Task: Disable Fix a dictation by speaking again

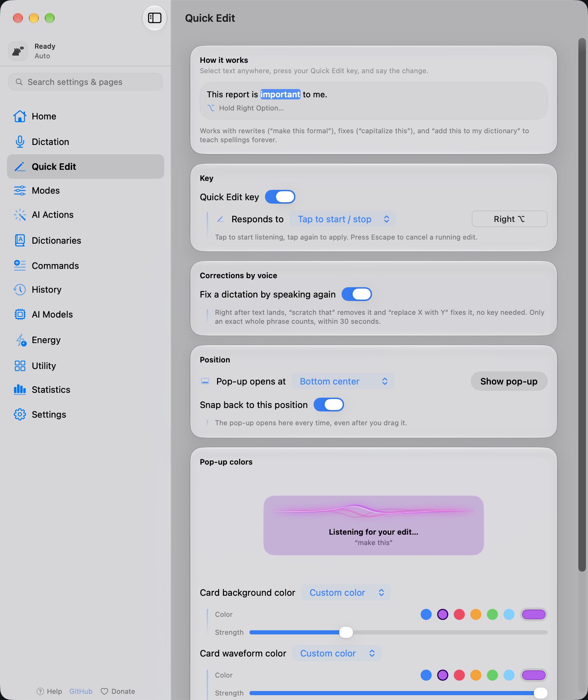Action: 356,294
